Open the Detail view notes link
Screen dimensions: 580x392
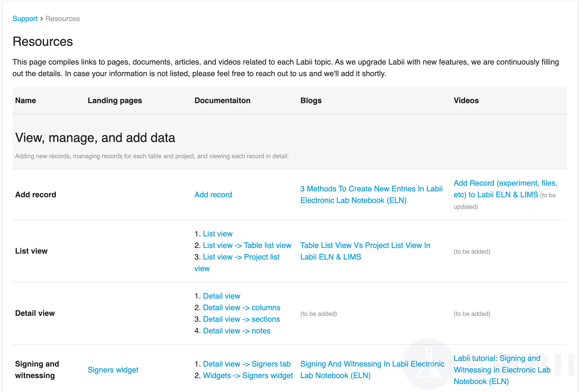236,331
